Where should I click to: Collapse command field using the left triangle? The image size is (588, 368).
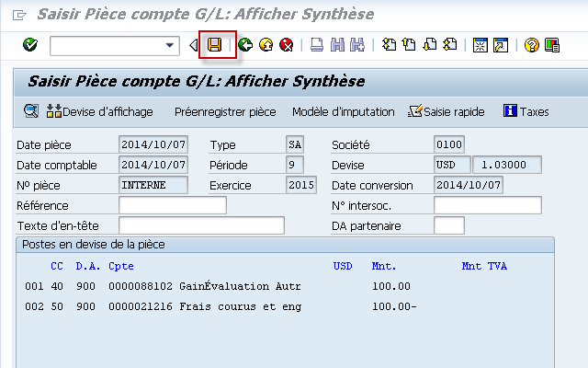point(194,44)
